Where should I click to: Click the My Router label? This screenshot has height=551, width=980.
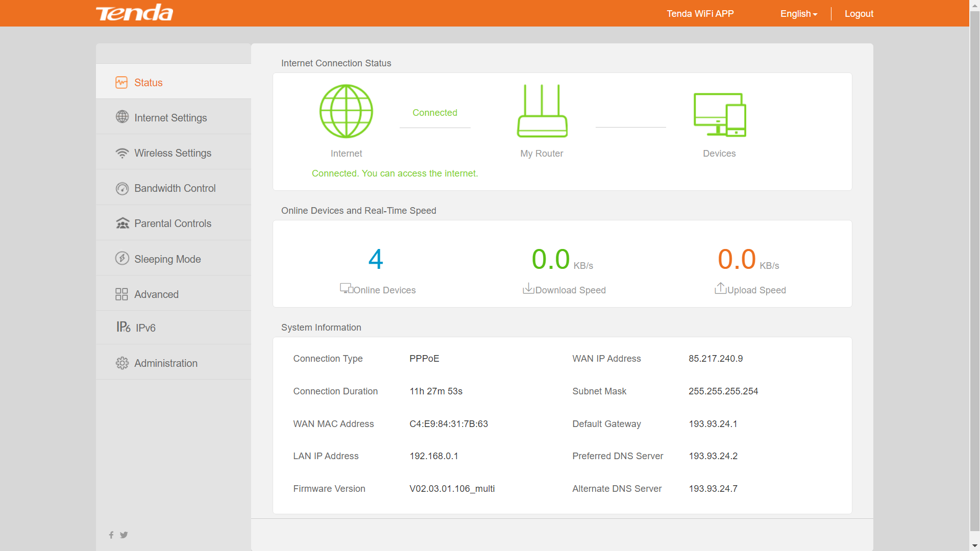click(542, 154)
